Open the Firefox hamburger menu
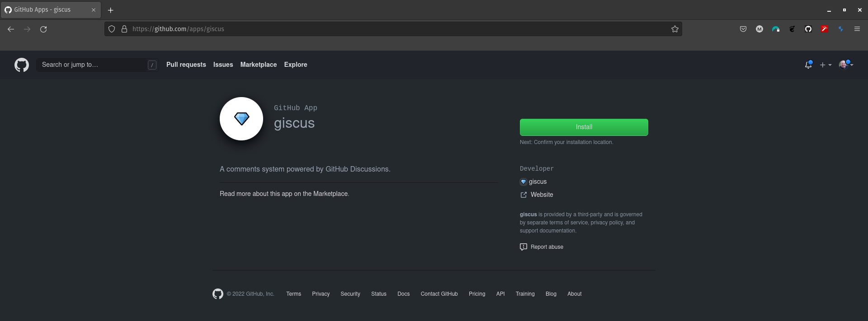 click(857, 29)
